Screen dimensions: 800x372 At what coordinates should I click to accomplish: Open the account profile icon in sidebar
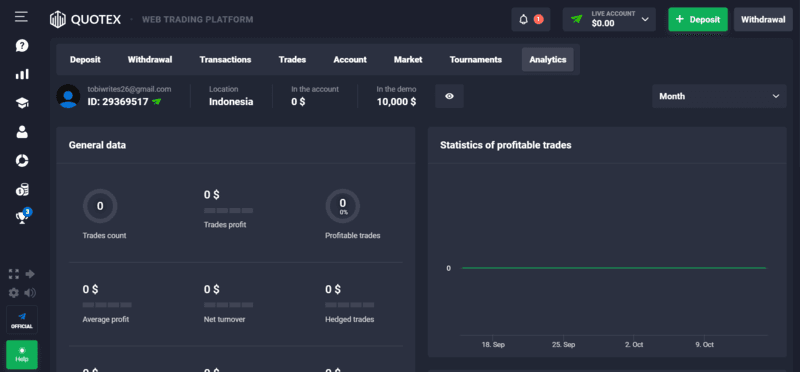pos(22,132)
